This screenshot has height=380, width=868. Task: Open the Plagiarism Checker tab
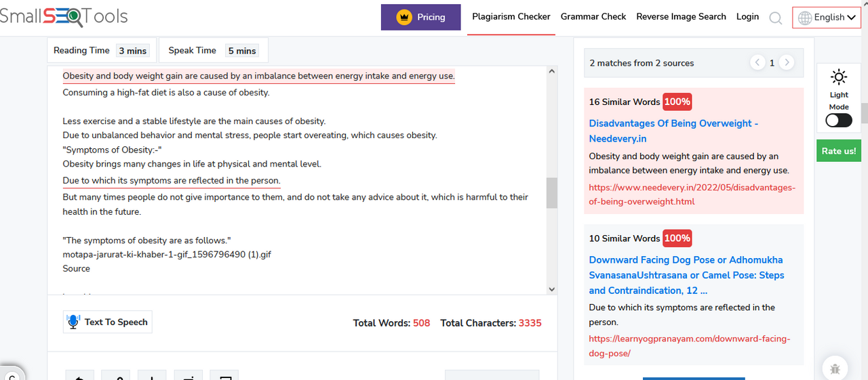(511, 17)
